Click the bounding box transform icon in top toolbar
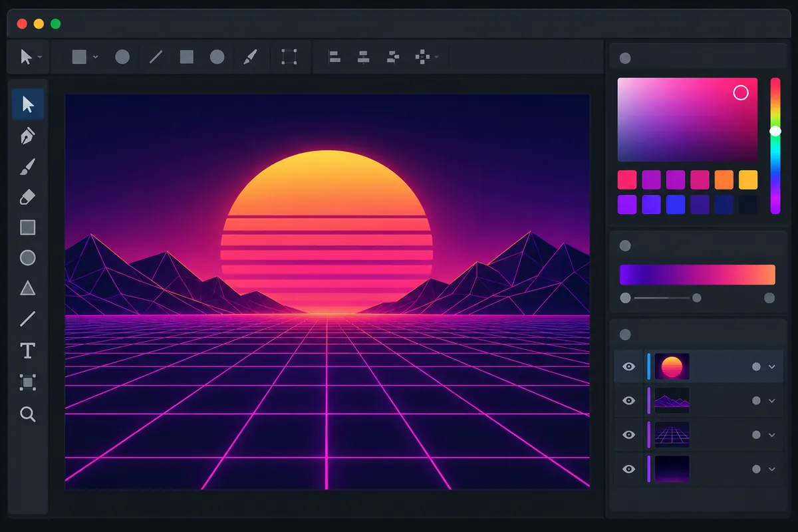This screenshot has height=532, width=798. pos(289,57)
